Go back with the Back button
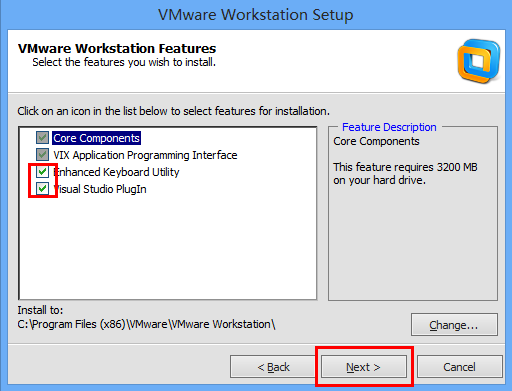The width and height of the screenshot is (512, 391). pyautogui.click(x=273, y=367)
